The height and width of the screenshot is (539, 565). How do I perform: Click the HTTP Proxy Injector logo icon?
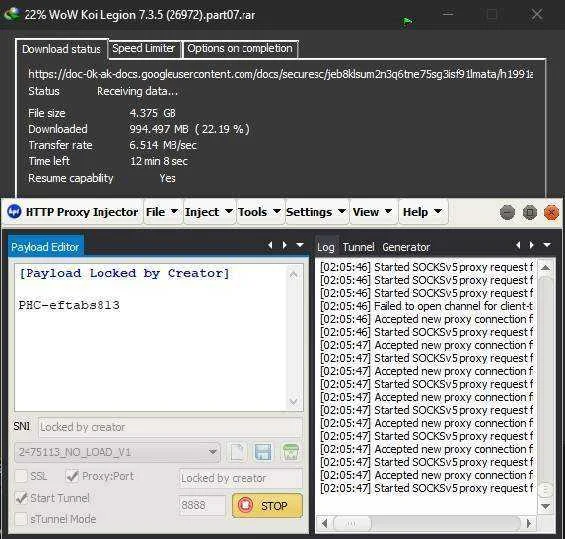[x=14, y=212]
